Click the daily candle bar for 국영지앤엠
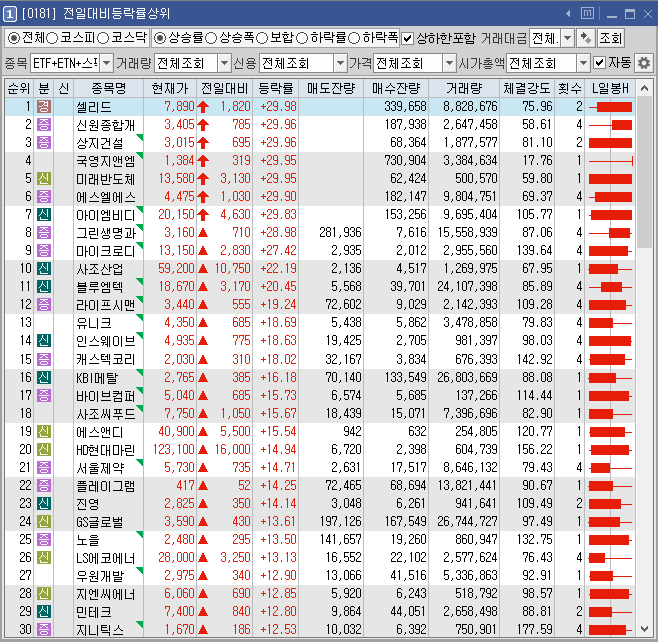Viewport: 658px width, 642px height. click(x=611, y=161)
